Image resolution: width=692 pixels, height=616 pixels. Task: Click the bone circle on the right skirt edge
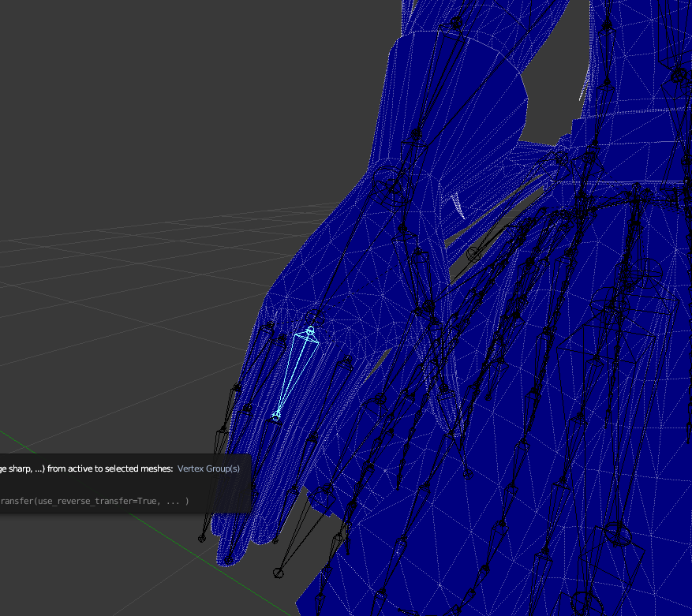pyautogui.click(x=648, y=269)
